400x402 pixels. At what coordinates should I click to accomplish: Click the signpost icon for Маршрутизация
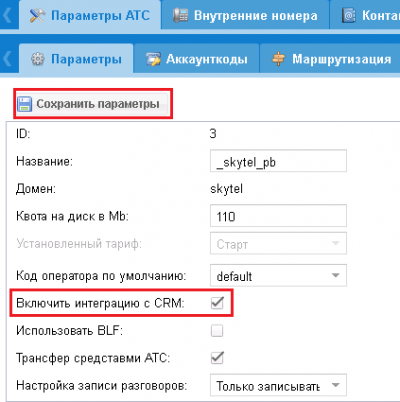pos(278,59)
